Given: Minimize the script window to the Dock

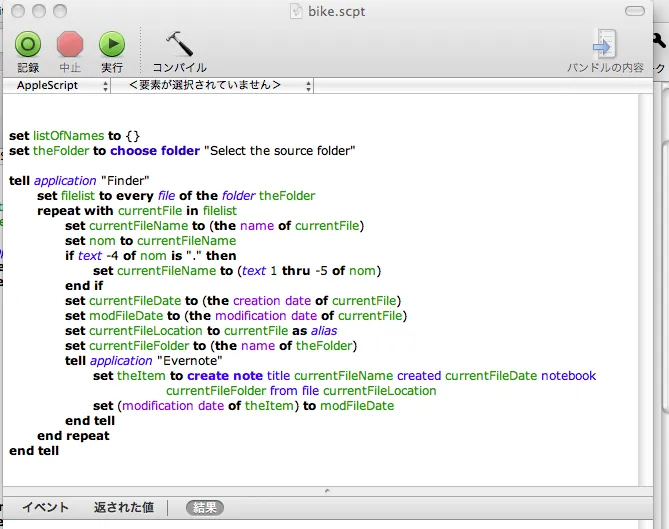Looking at the screenshot, I should click(x=38, y=11).
